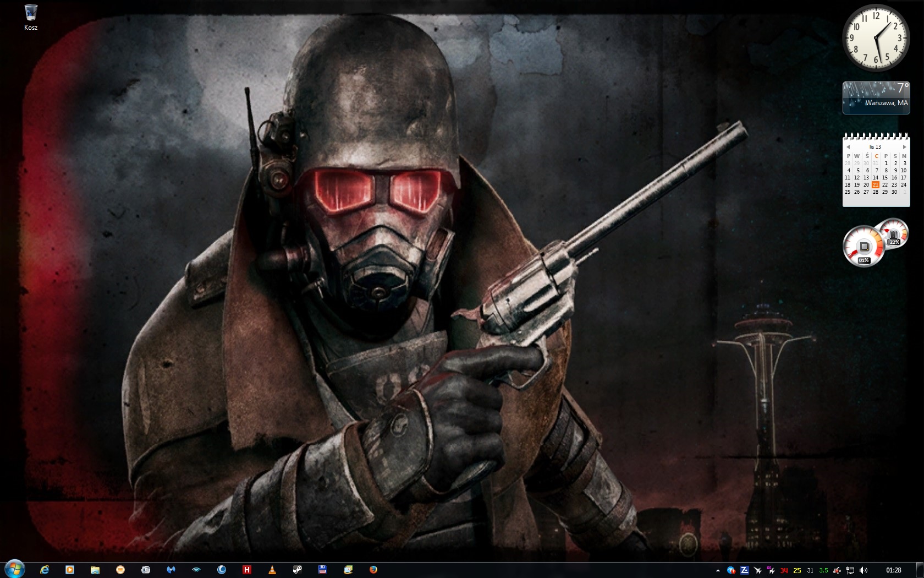This screenshot has width=924, height=578.
Task: Open Steam from the taskbar
Action: (298, 570)
